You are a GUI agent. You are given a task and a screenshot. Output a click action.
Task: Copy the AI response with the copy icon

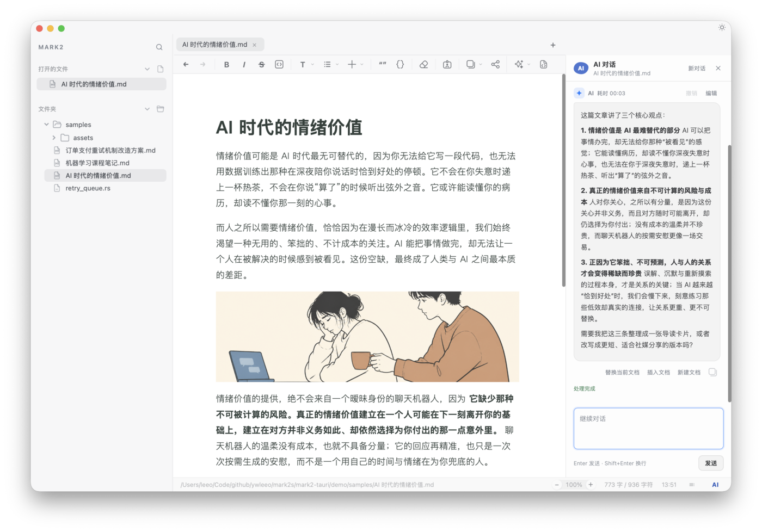[712, 372]
